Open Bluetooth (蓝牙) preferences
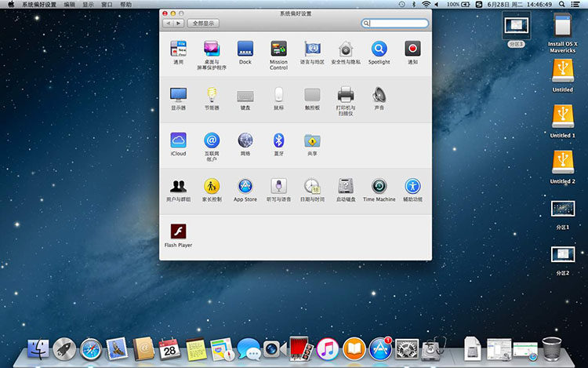 [278, 144]
